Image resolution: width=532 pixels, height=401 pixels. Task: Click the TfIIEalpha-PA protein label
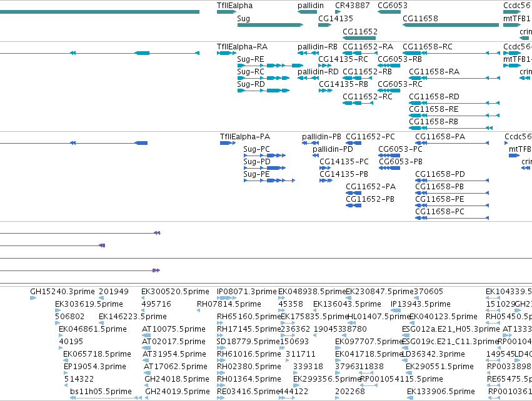[244, 137]
